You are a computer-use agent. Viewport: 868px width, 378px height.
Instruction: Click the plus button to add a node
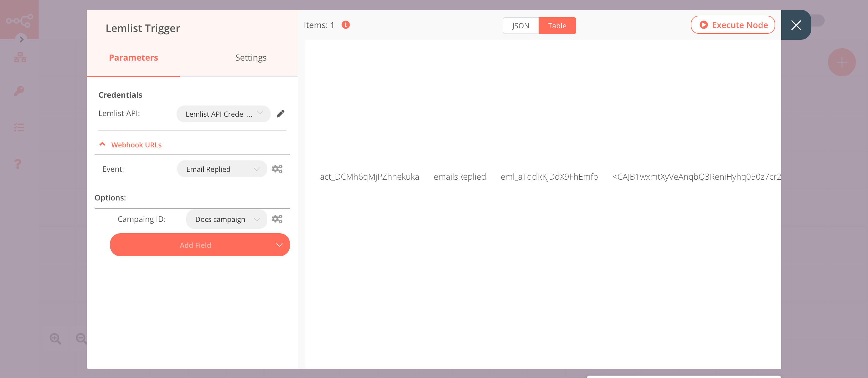tap(841, 62)
